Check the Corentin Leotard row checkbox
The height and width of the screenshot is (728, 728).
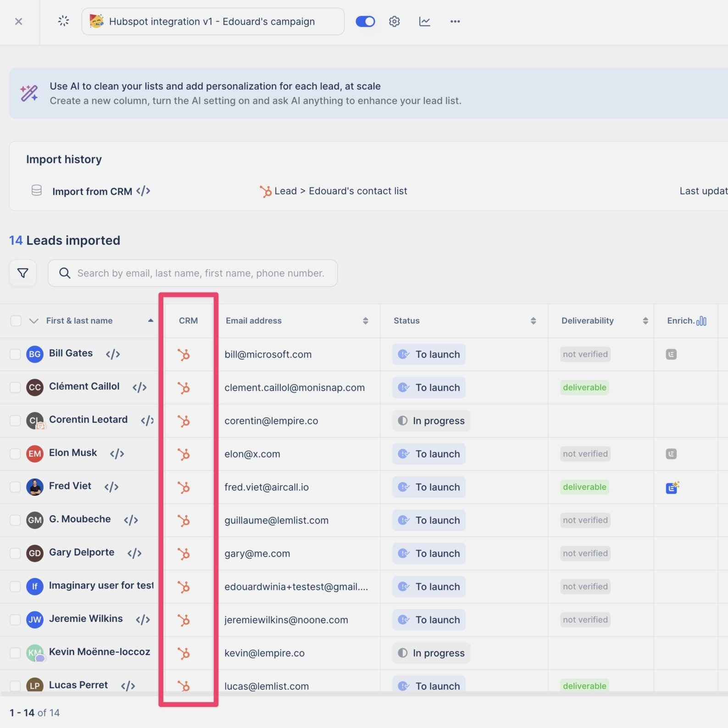point(15,420)
